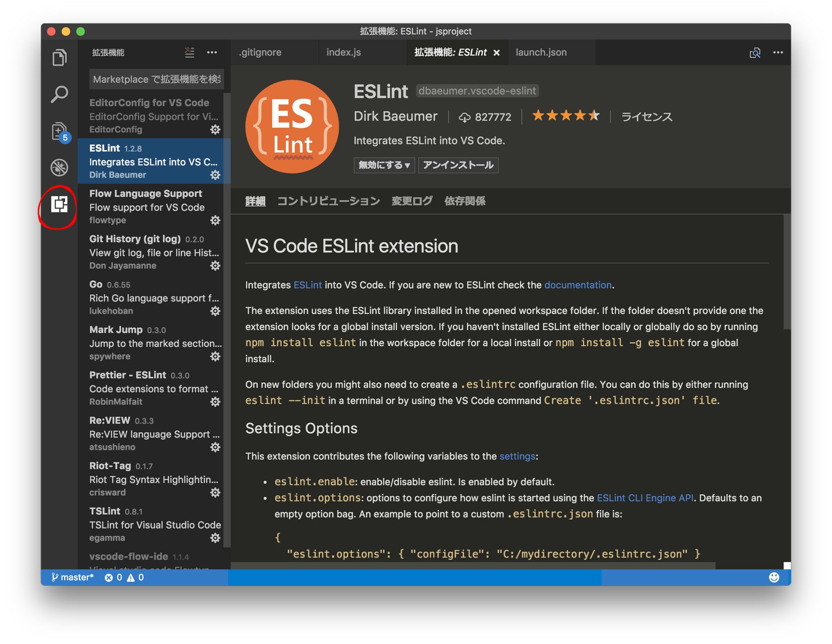Click the extensions list scrollbar
Image resolution: width=832 pixels, height=644 pixels.
pyautogui.click(x=227, y=320)
